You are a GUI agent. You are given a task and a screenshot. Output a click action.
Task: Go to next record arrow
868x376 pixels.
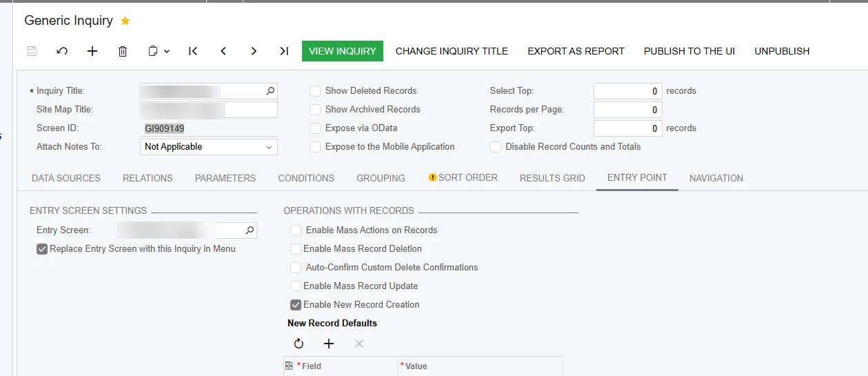tap(254, 51)
